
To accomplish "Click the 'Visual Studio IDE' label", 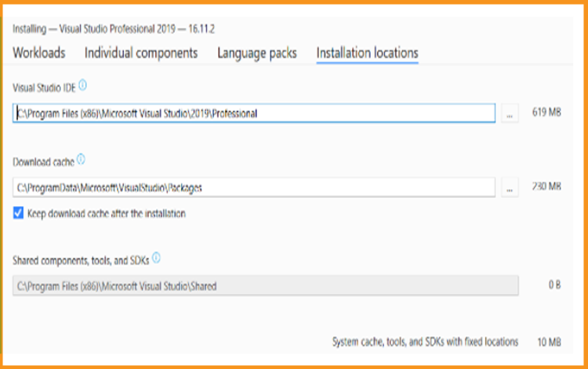I will [44, 88].
